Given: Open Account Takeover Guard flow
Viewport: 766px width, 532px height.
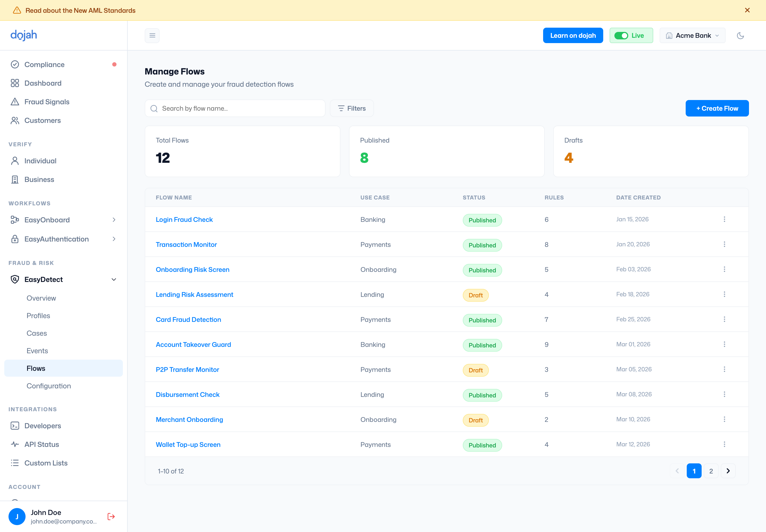Looking at the screenshot, I should point(193,344).
